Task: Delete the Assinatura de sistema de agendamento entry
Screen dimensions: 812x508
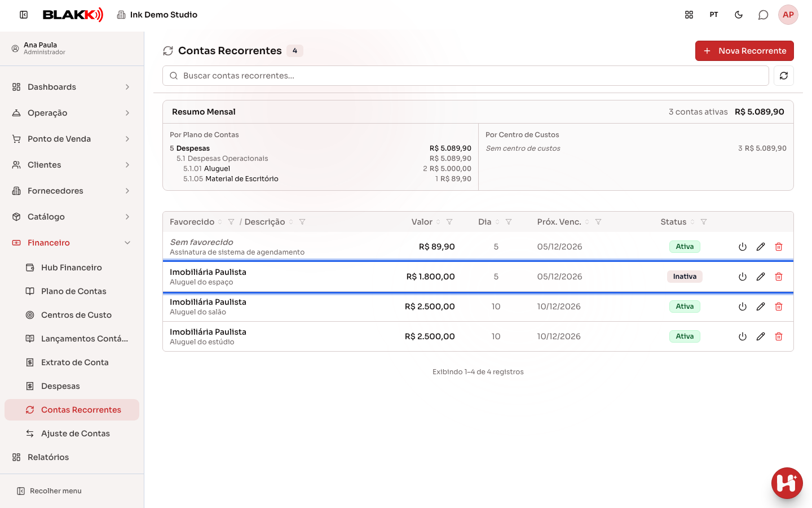Action: [779, 247]
